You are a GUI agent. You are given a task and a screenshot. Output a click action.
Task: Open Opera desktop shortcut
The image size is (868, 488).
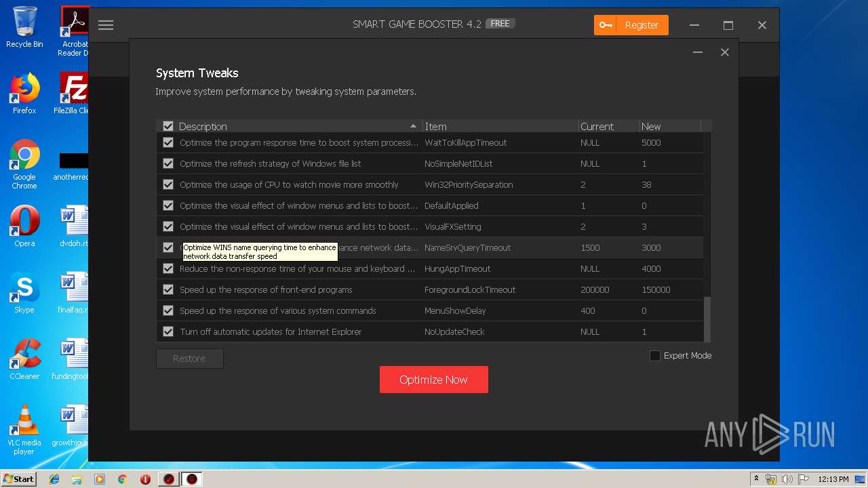(x=24, y=226)
